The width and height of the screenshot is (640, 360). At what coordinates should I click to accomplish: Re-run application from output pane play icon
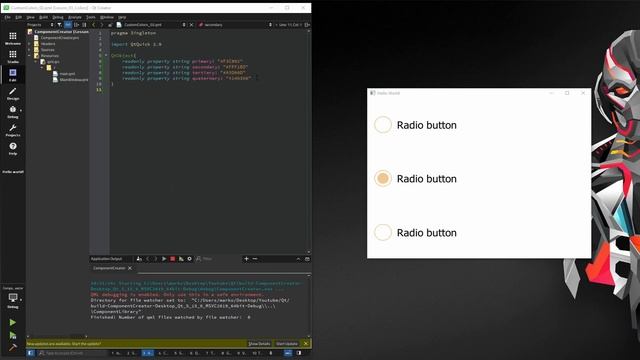coord(164,259)
